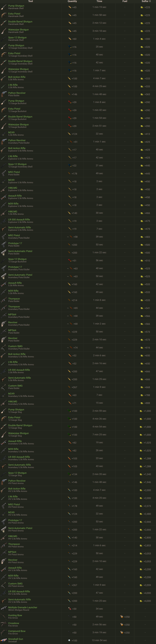Sort the table by the Quantity column

pyautogui.click(x=72, y=1)
